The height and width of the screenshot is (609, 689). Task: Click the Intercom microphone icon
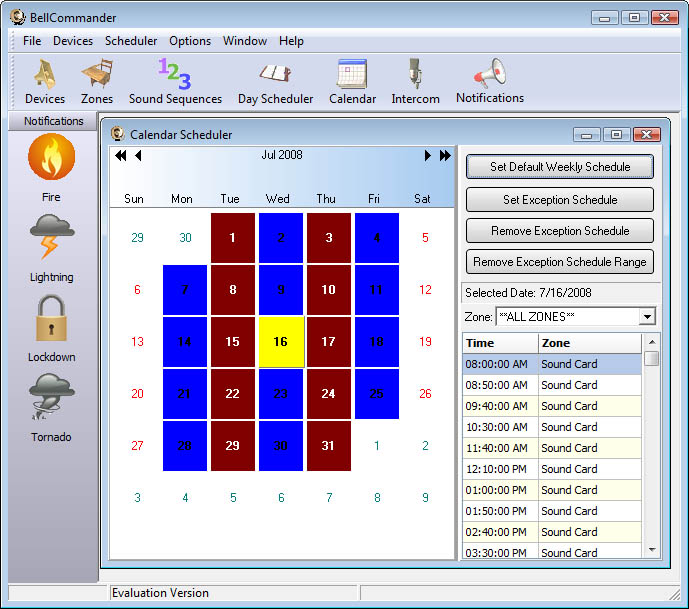[x=415, y=81]
